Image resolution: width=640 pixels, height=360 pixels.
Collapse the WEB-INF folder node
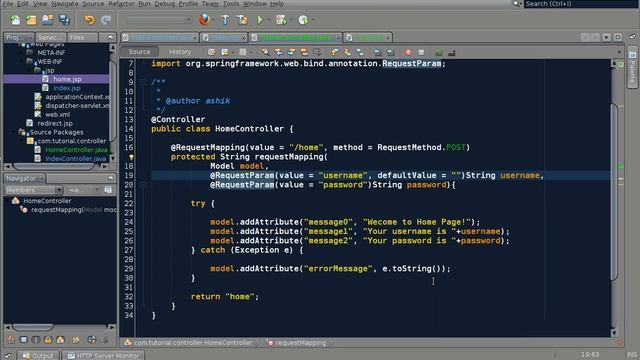[22, 62]
